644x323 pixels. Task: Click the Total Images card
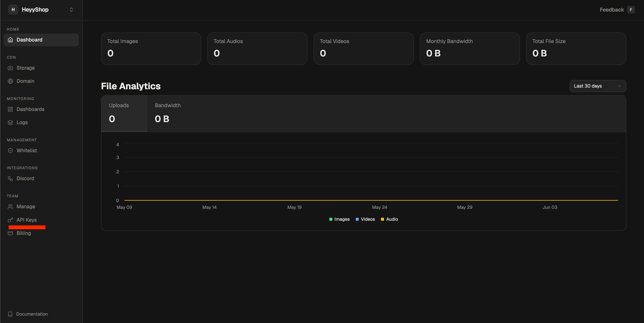point(151,49)
